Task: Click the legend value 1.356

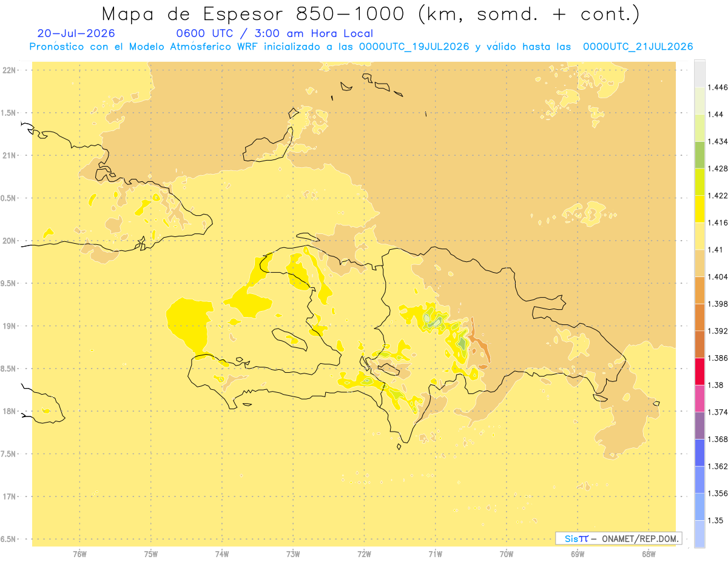Action: (718, 493)
